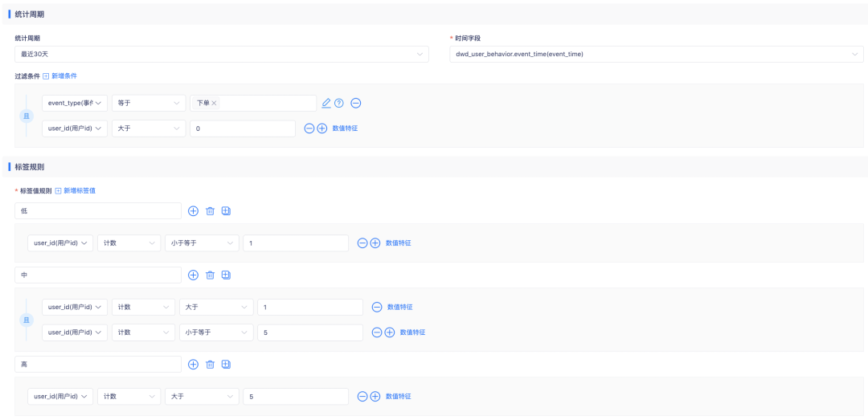Screen dimensions: 868x420
Task: Open the event_type field dropdown
Action: [75, 103]
